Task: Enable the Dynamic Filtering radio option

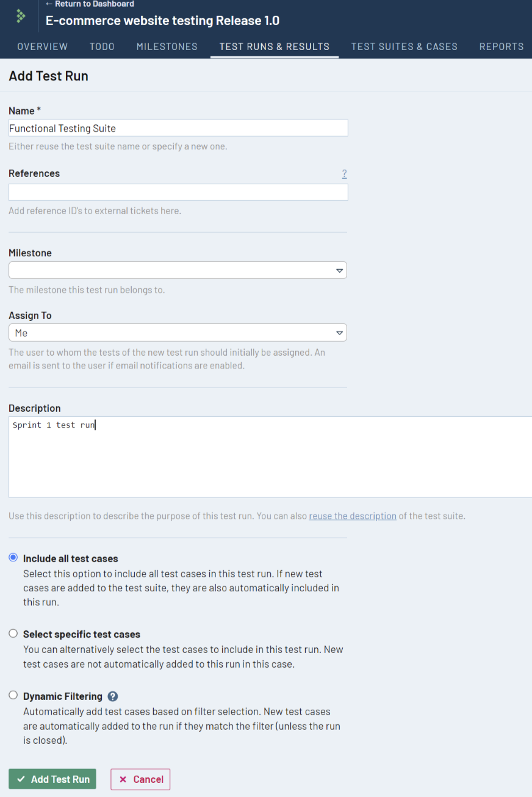Action: (x=13, y=696)
